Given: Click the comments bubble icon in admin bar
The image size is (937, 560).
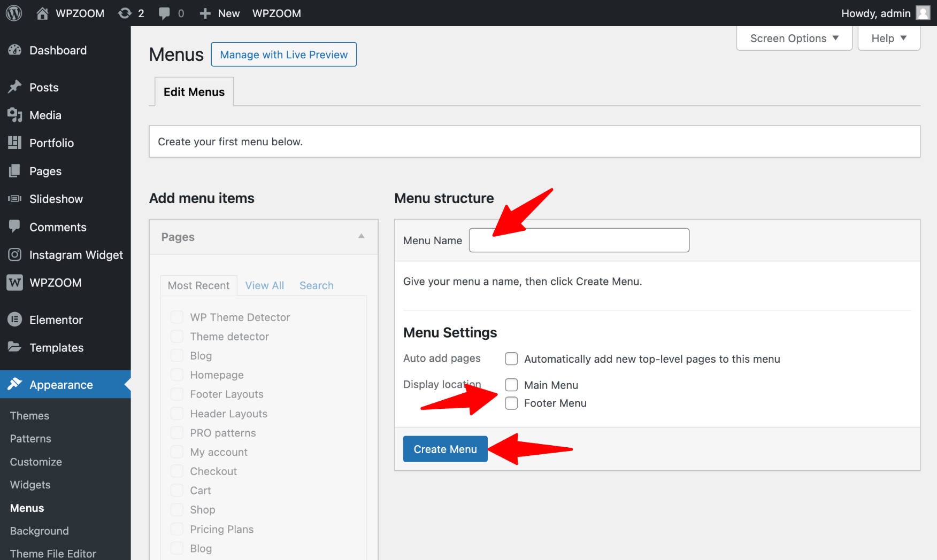Looking at the screenshot, I should pyautogui.click(x=165, y=13).
